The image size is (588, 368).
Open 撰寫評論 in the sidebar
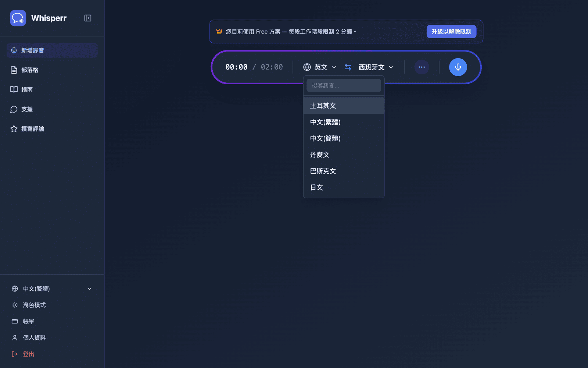[x=52, y=129]
